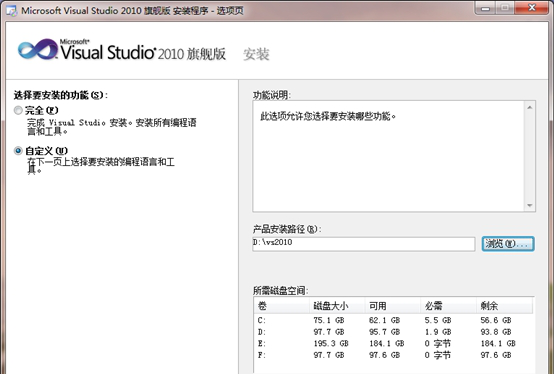Click the 浏览 browse button

tap(508, 244)
